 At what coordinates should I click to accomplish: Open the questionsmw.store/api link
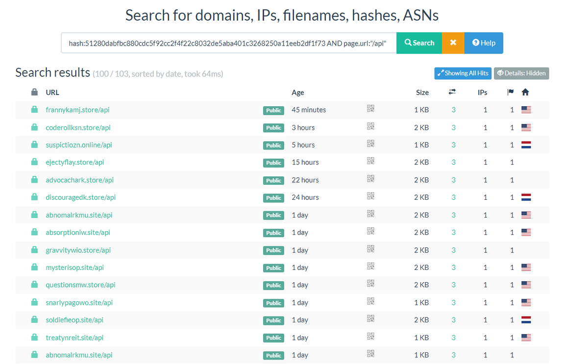[81, 285]
